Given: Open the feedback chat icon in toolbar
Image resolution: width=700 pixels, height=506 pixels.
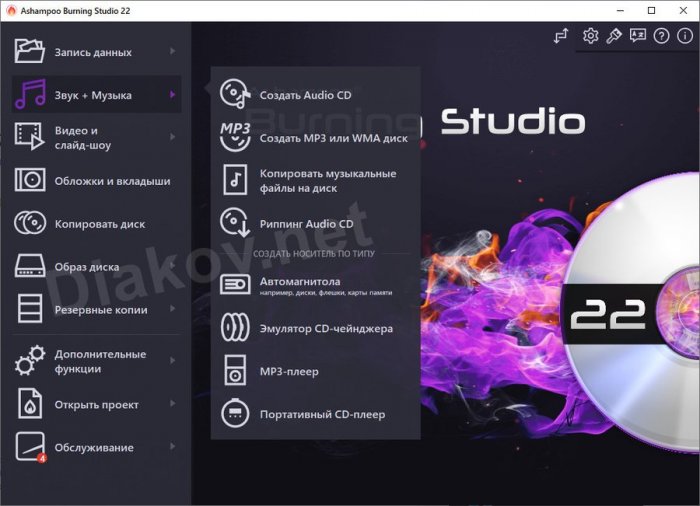Looking at the screenshot, I should [637, 36].
